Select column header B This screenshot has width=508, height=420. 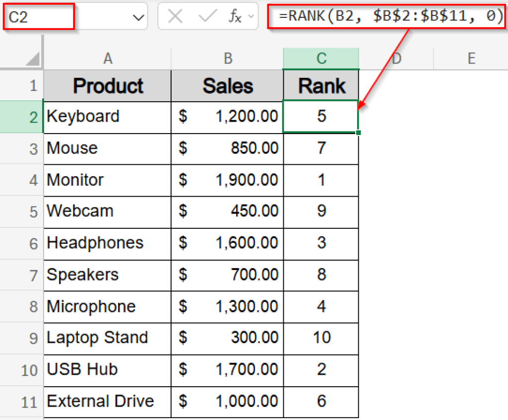[x=227, y=58]
